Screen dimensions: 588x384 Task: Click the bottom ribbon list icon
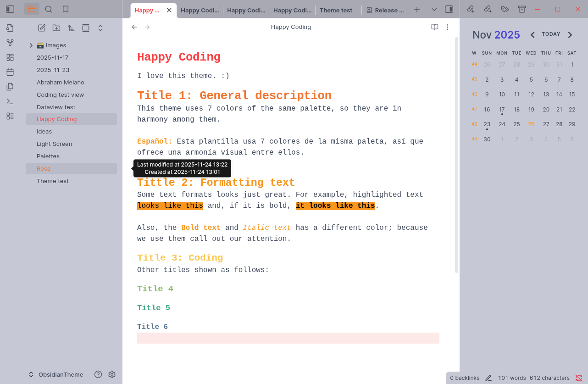click(10, 116)
